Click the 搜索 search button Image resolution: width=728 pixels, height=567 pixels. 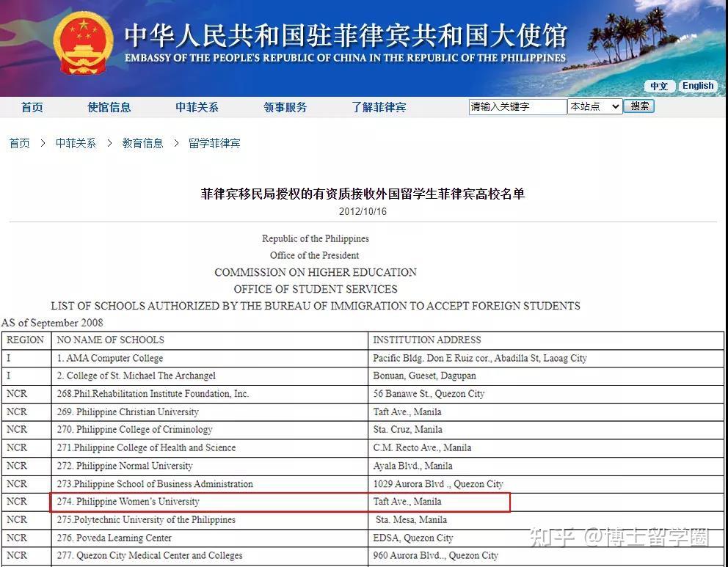639,106
